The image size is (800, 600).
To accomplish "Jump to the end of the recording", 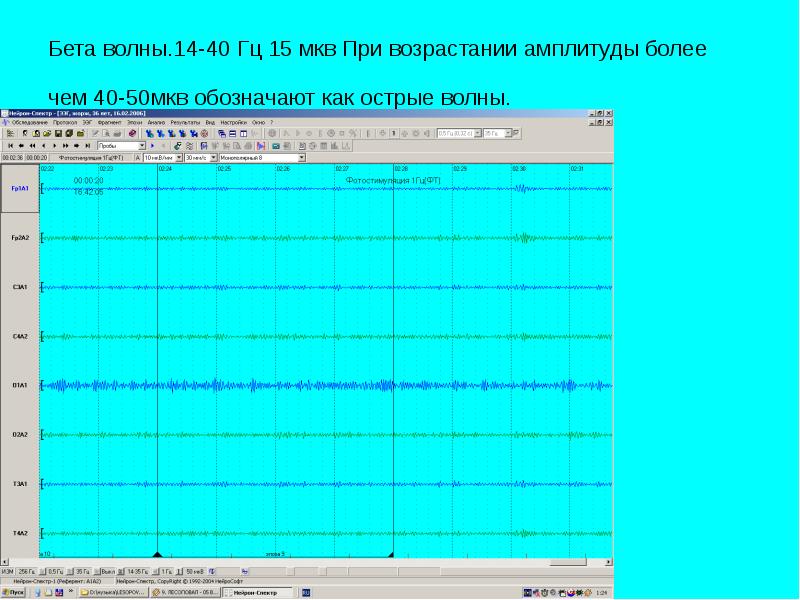I will tap(88, 145).
